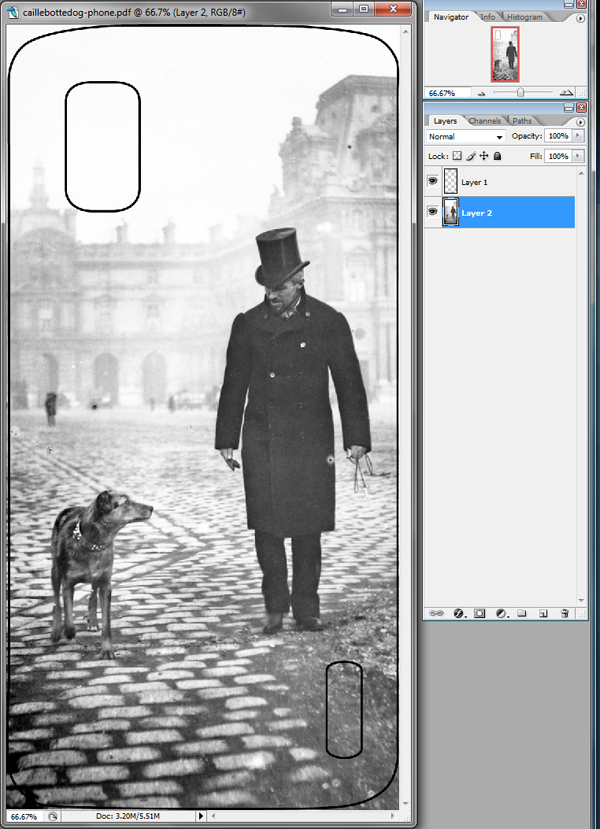
Task: Click the Layers list scroll up arrow
Action: click(x=581, y=173)
